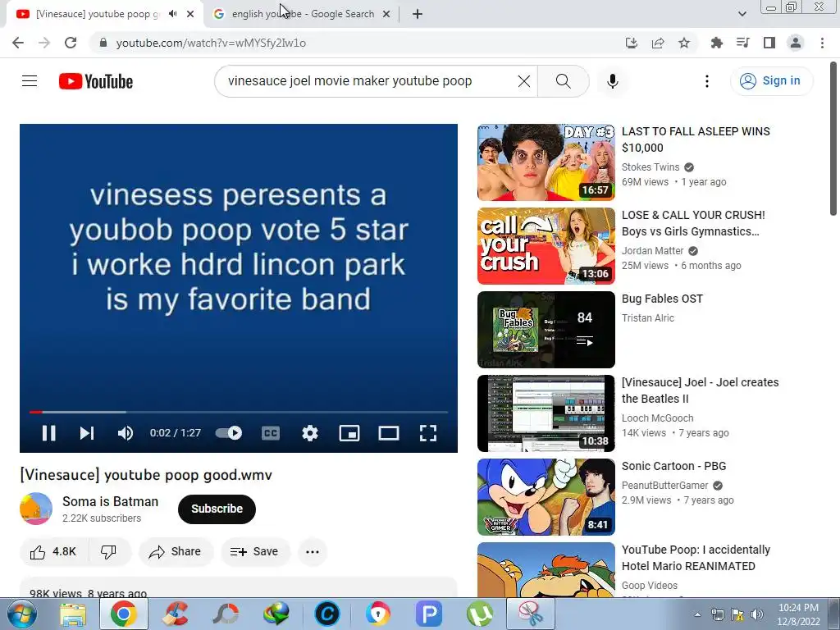
Task: Go back with browser back arrow
Action: [x=18, y=43]
